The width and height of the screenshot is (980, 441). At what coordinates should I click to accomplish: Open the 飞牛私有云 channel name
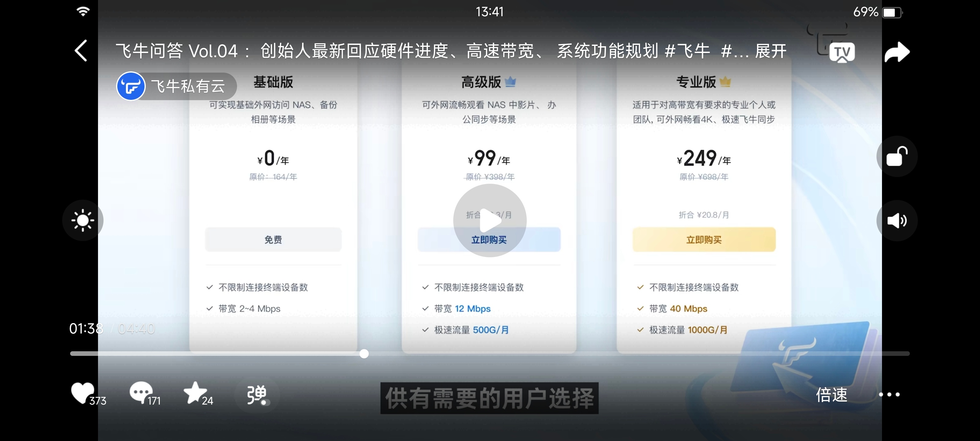pos(188,86)
